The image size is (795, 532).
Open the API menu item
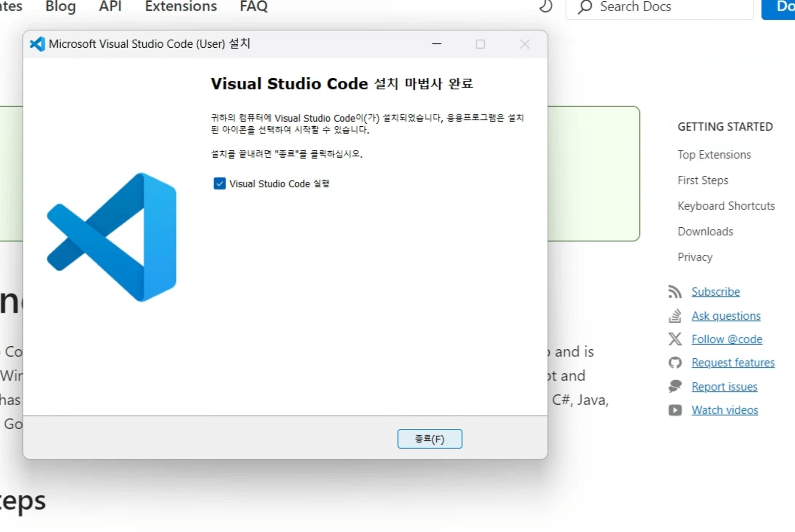point(110,7)
